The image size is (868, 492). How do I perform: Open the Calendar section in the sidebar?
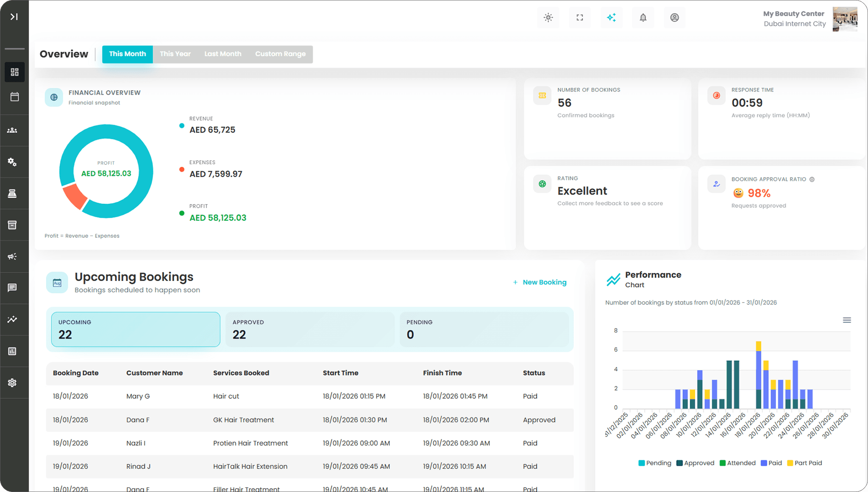click(x=14, y=97)
